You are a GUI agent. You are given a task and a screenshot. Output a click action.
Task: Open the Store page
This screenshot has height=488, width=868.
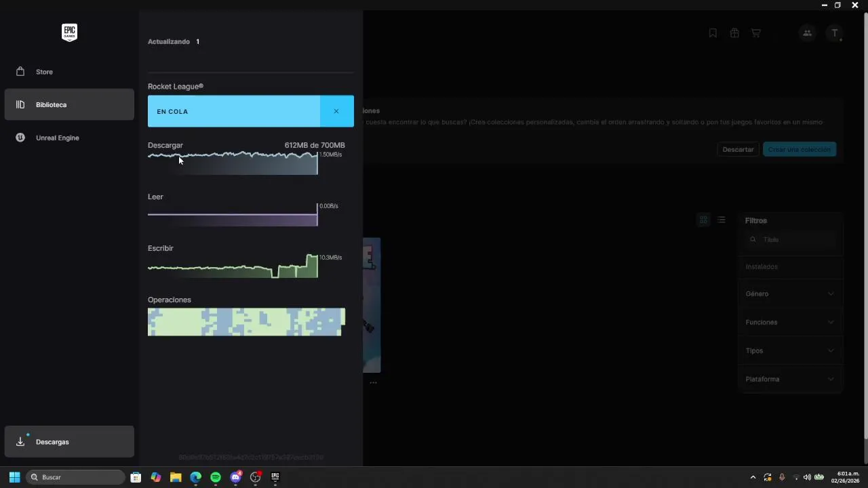69,72
